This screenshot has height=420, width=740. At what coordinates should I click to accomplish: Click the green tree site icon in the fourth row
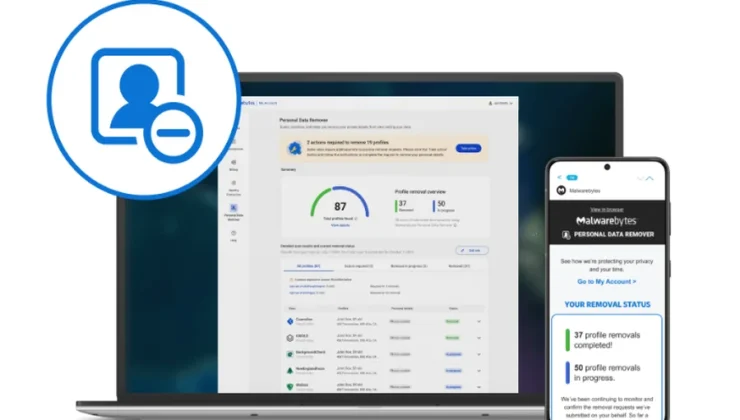(x=290, y=370)
